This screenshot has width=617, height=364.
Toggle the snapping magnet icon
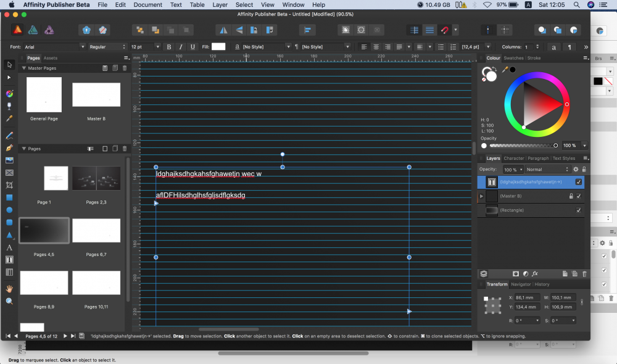coord(445,30)
